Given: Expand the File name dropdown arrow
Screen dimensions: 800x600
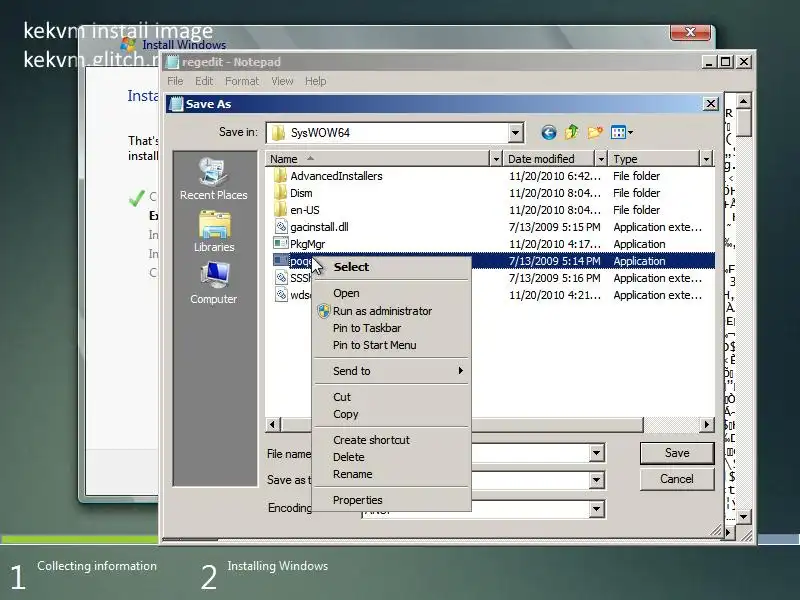Looking at the screenshot, I should click(x=596, y=453).
